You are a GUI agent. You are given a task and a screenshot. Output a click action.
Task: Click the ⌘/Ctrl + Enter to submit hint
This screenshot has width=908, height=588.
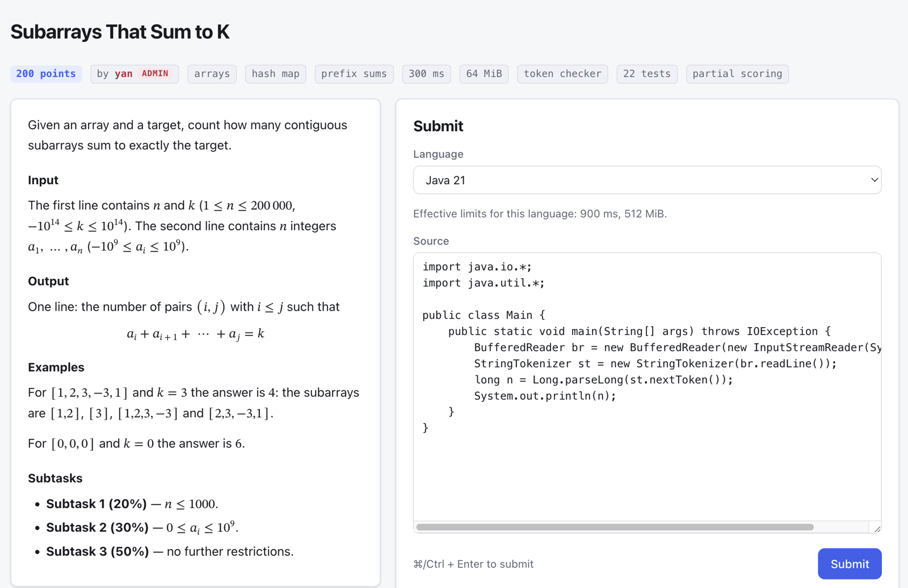click(473, 564)
